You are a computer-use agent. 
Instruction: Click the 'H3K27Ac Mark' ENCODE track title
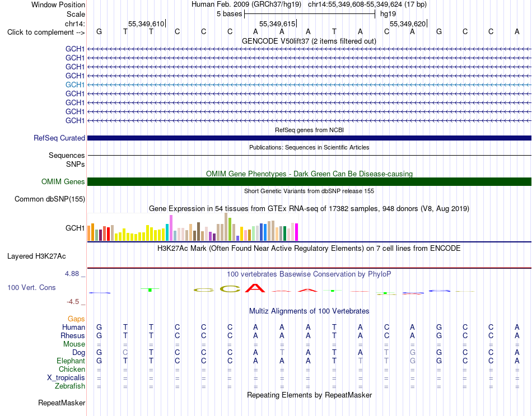pyautogui.click(x=309, y=249)
